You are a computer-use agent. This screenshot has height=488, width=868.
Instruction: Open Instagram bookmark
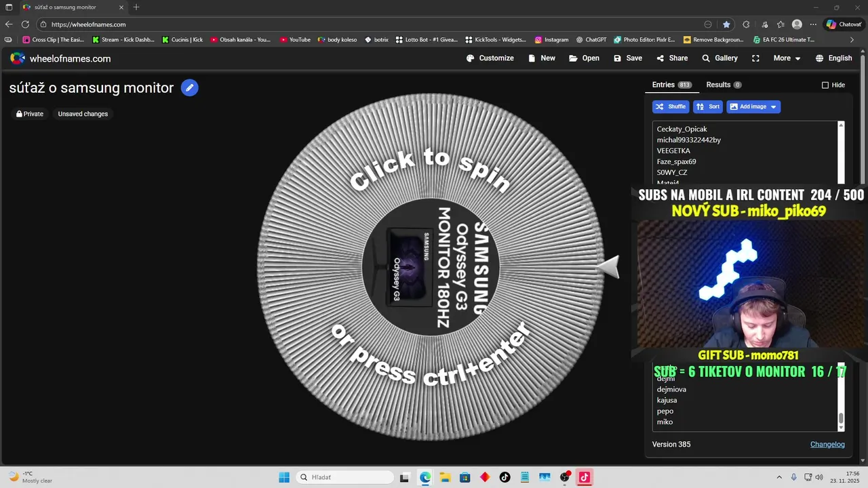tap(551, 39)
